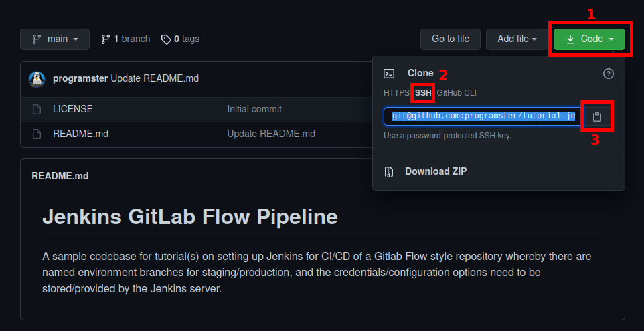Click the branch icon beside 1 branch
The image size is (644, 331).
pyautogui.click(x=106, y=39)
